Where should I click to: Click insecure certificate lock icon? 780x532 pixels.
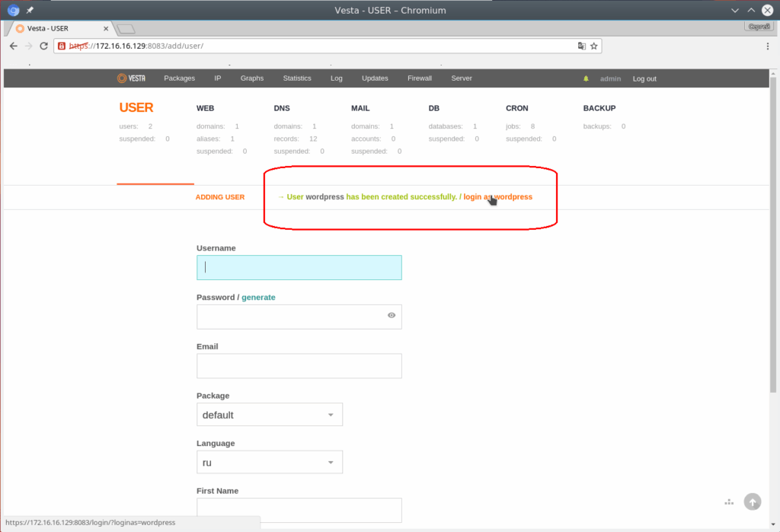62,46
